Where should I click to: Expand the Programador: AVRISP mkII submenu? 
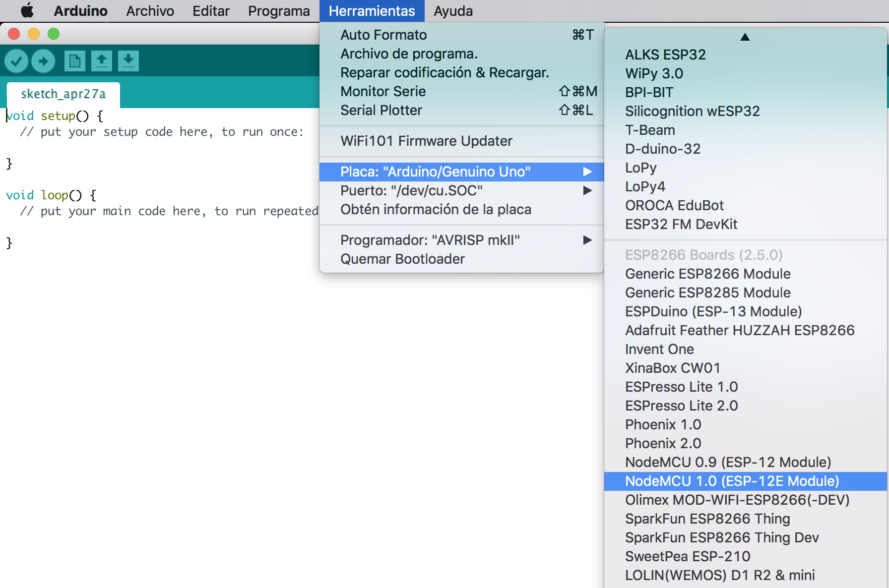461,240
